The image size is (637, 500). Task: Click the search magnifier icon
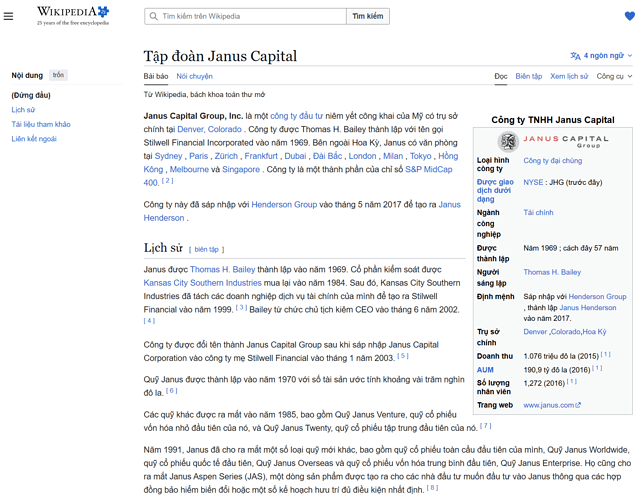(153, 16)
